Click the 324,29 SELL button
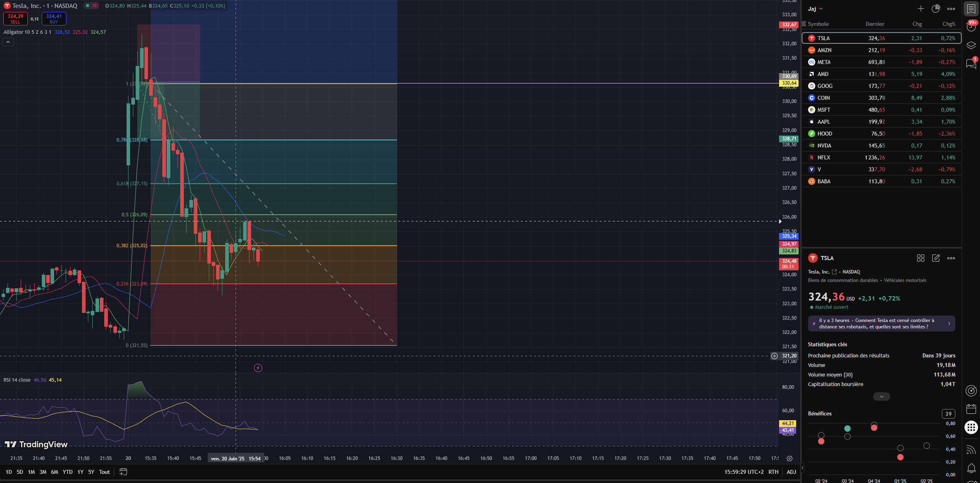 click(15, 19)
